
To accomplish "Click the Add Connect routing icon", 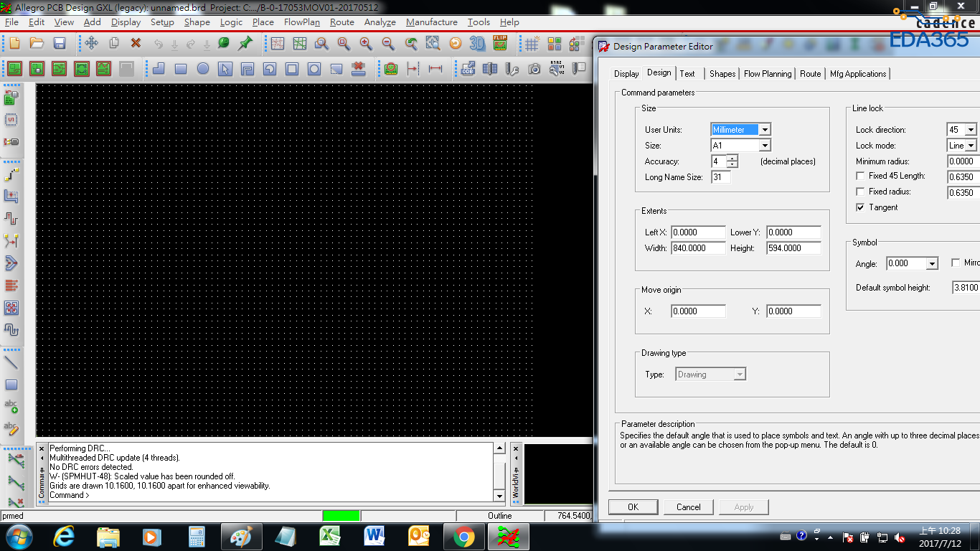I will [11, 174].
